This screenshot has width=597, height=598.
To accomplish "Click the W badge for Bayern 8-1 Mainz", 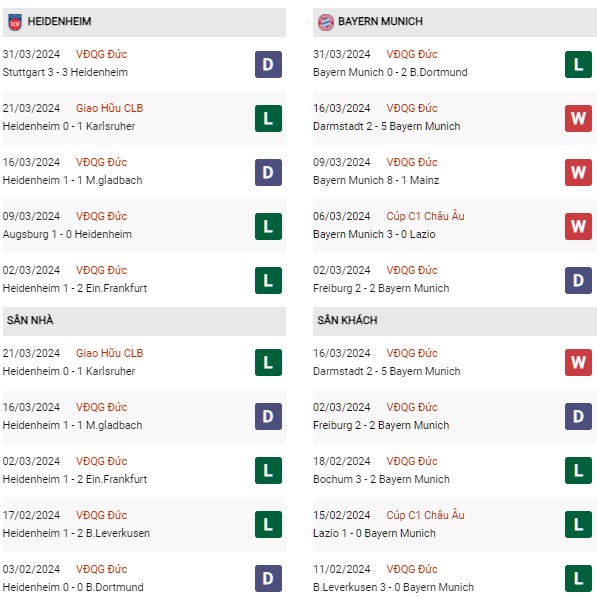I will pyautogui.click(x=578, y=172).
